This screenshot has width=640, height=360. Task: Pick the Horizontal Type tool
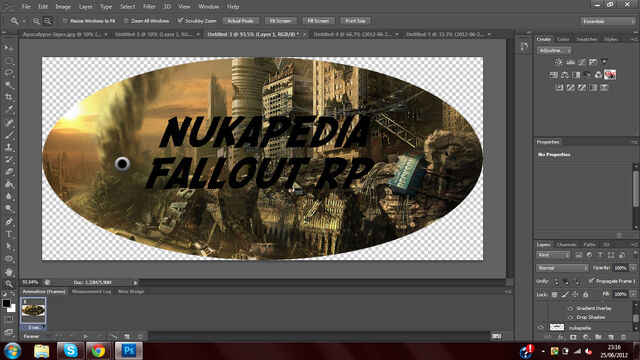9,234
